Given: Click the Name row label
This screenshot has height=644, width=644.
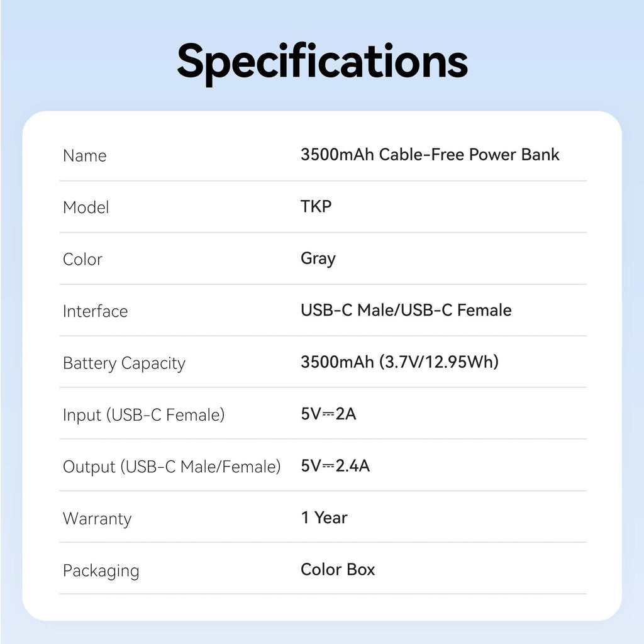Looking at the screenshot, I should (85, 156).
